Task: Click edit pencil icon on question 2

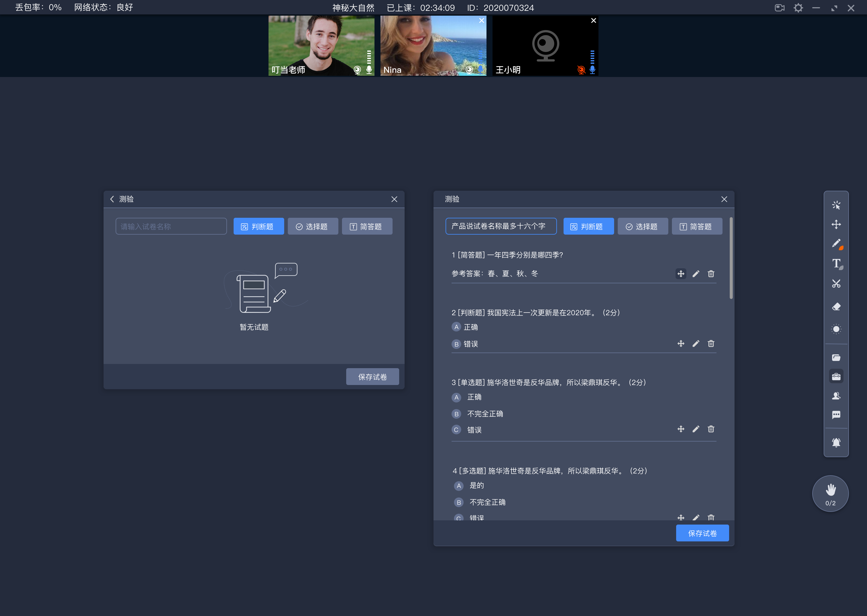Action: [696, 343]
